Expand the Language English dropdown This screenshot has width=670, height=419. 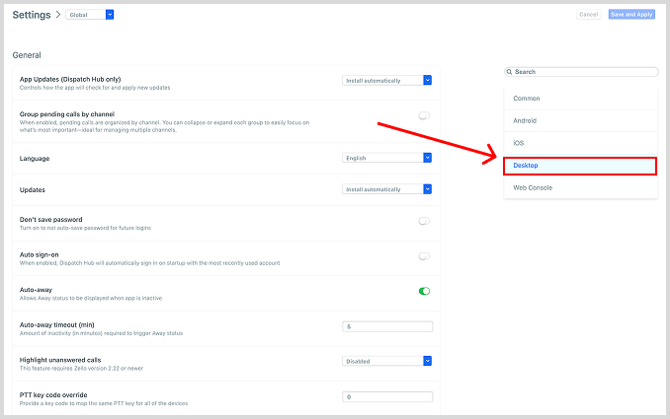pos(387,158)
